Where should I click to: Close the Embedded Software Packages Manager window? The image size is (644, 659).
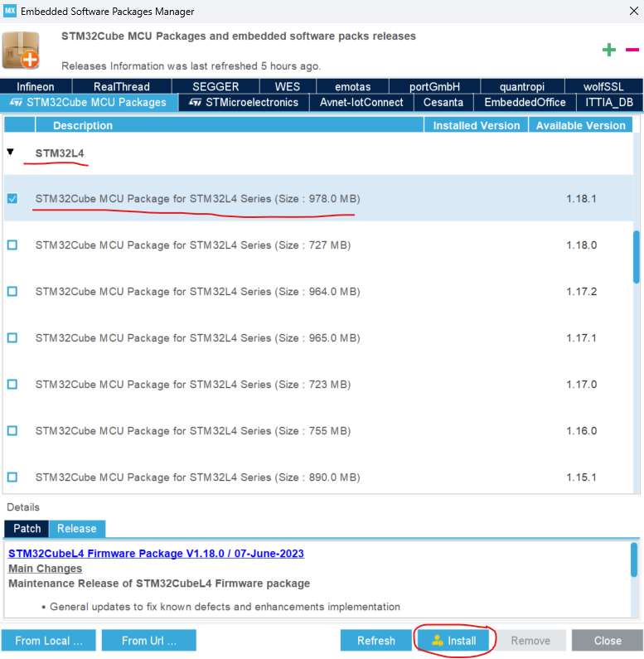(634, 11)
